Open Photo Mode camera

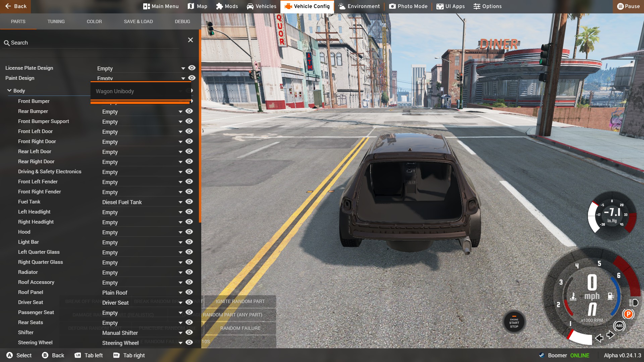tap(408, 6)
